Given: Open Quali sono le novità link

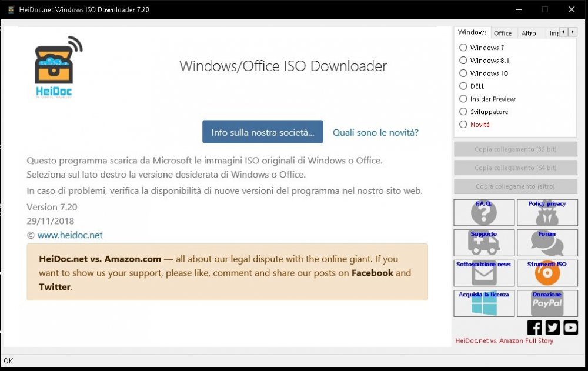Looking at the screenshot, I should point(375,132).
